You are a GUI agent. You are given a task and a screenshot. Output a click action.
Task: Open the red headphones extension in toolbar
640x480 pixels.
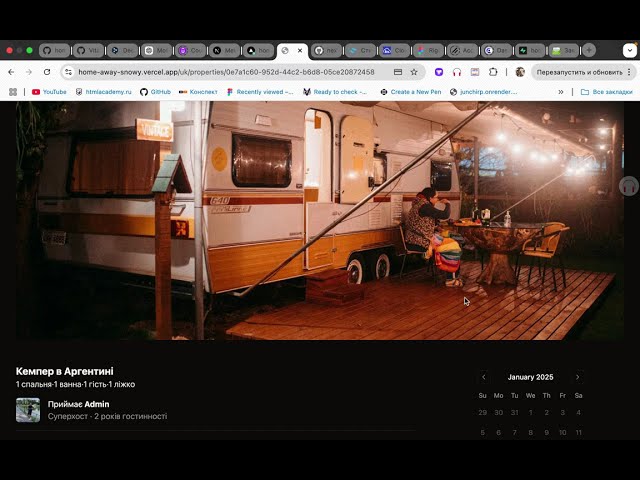[x=457, y=72]
